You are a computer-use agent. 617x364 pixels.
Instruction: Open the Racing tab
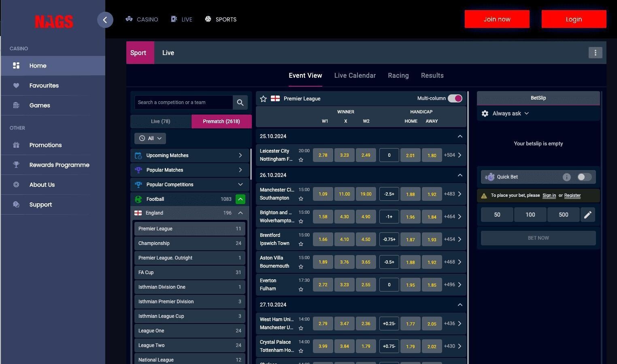tap(398, 76)
